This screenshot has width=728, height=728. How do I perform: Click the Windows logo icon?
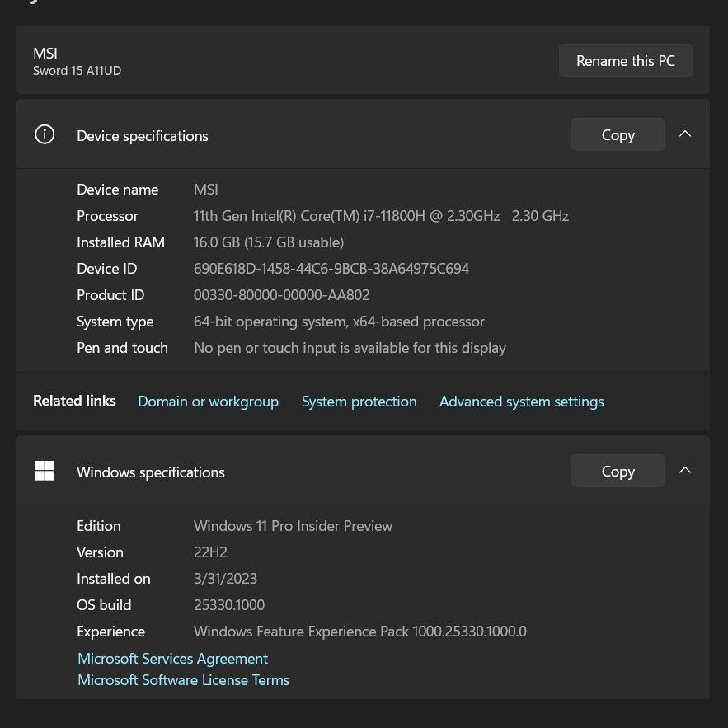click(45, 471)
